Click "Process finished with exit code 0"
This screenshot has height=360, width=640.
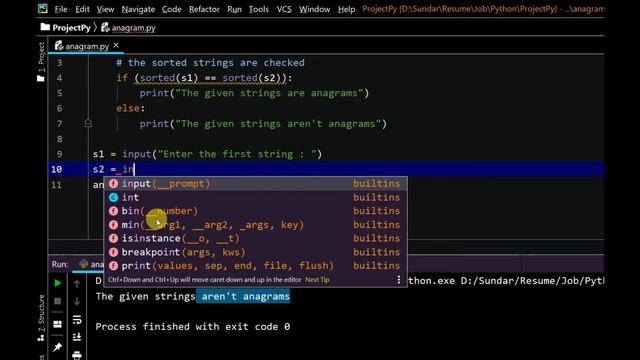tap(193, 327)
